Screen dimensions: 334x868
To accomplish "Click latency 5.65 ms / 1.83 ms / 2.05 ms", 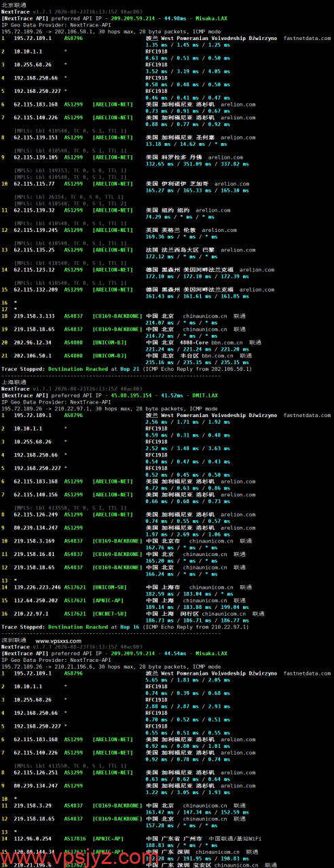I will click(189, 679).
